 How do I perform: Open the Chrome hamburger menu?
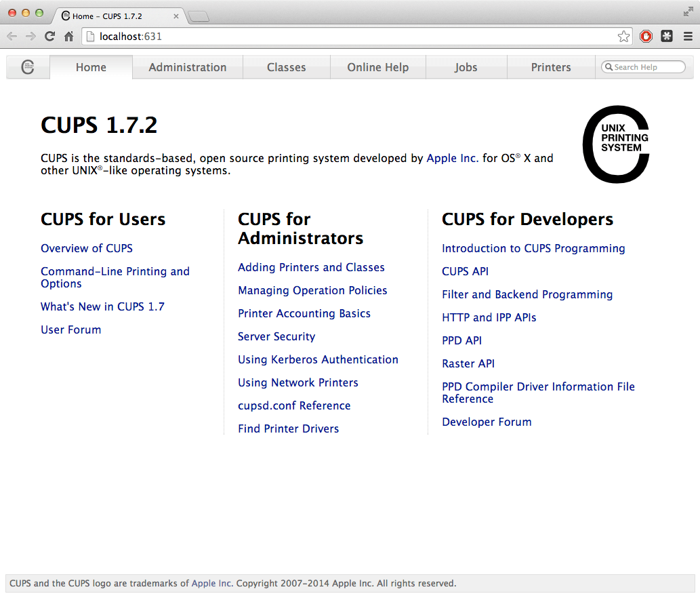pyautogui.click(x=688, y=36)
